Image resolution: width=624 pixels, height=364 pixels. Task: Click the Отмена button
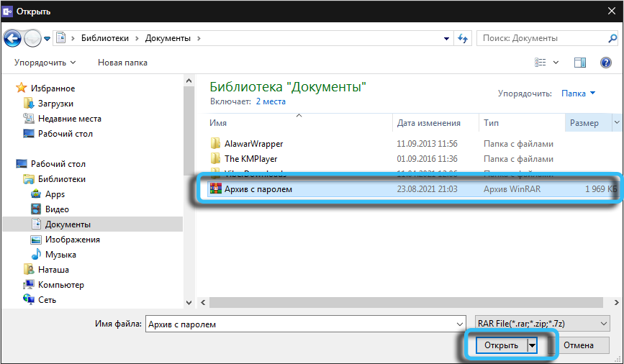pyautogui.click(x=578, y=345)
